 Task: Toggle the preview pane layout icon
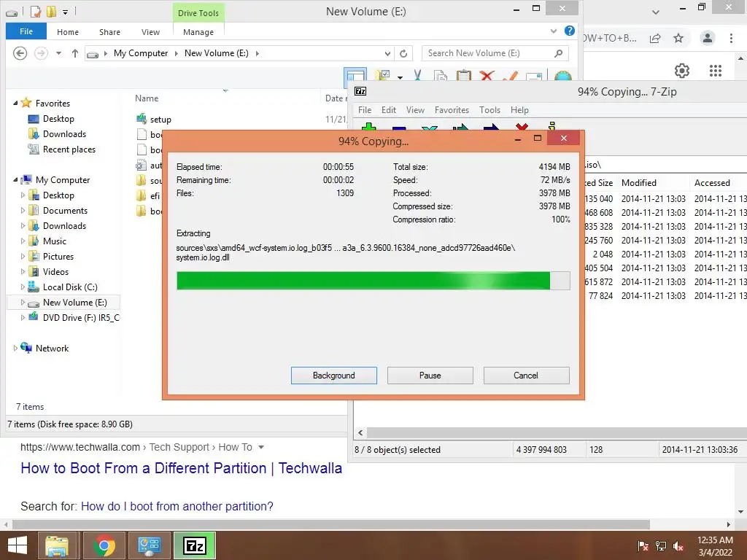[x=355, y=76]
